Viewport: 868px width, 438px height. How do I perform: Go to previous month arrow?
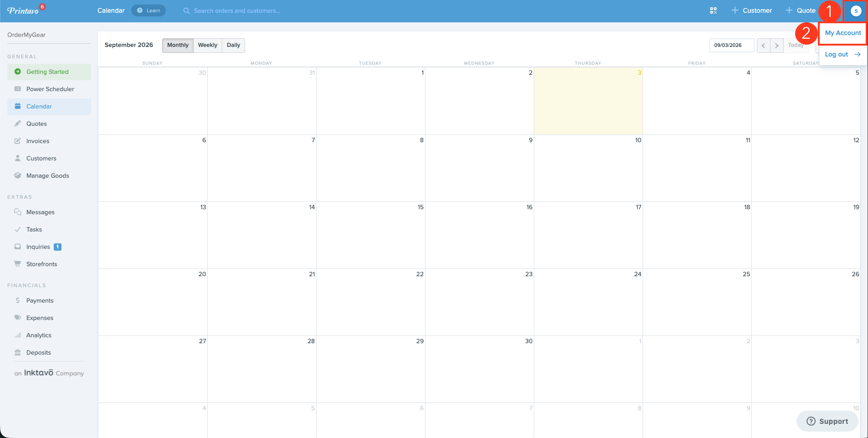click(763, 45)
